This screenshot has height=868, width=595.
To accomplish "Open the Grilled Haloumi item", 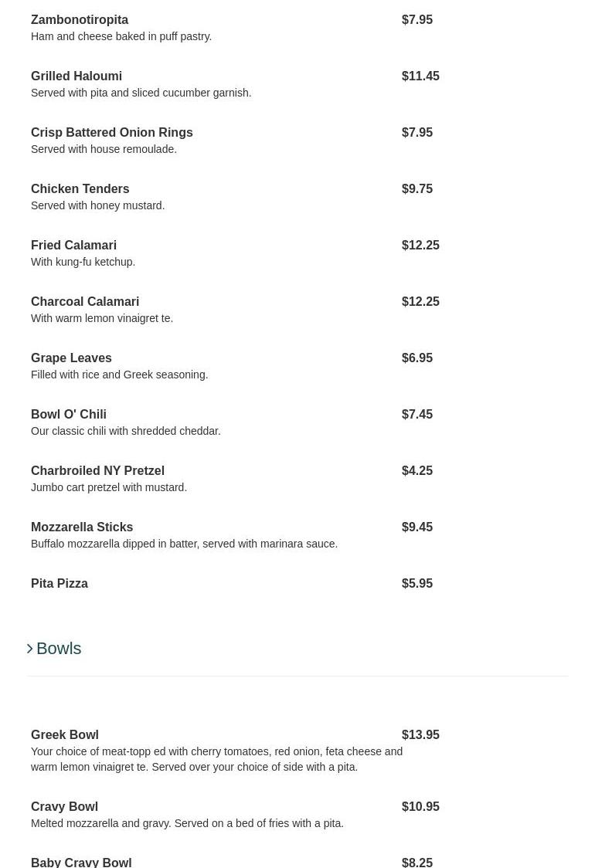I will coord(76,76).
